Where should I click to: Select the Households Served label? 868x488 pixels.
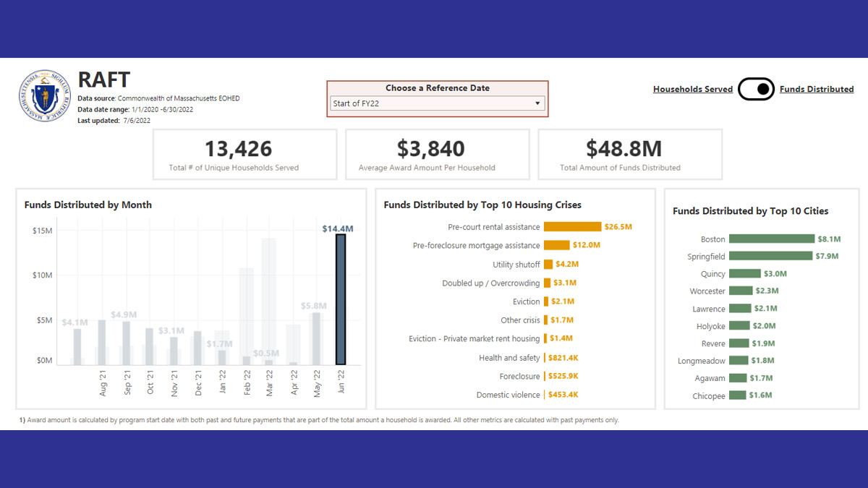point(692,89)
